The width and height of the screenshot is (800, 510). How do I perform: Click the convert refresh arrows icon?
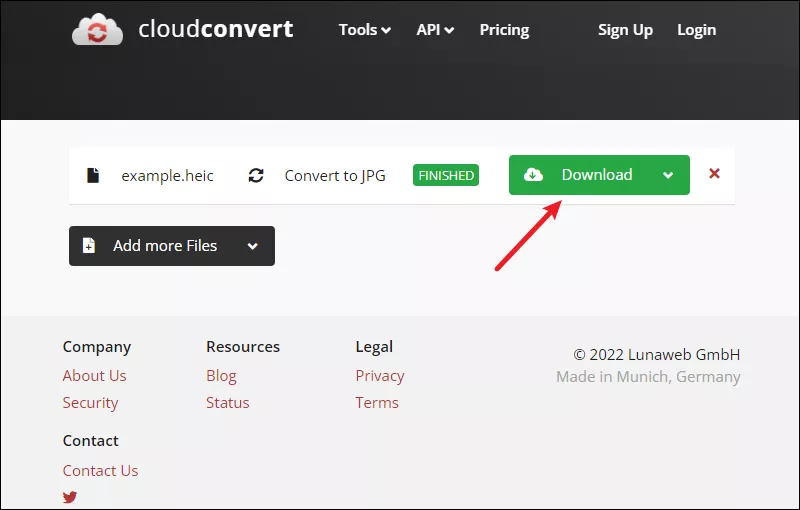coord(256,175)
